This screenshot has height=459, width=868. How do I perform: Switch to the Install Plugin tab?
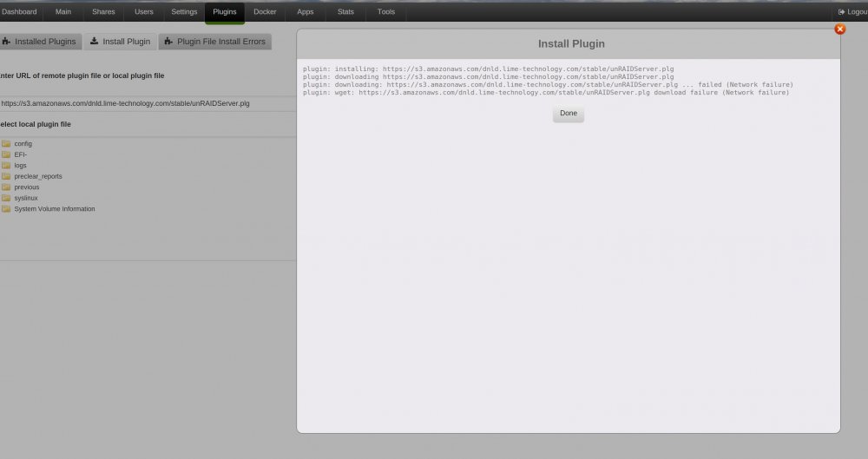120,42
